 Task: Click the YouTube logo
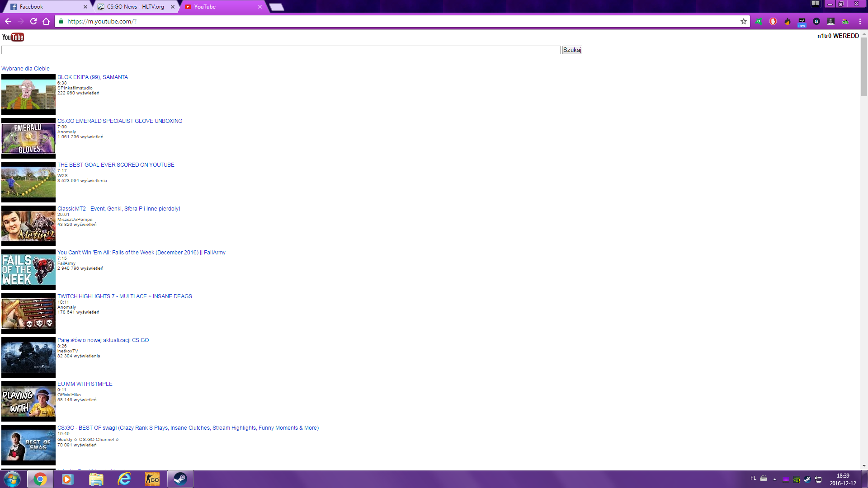pos(13,37)
